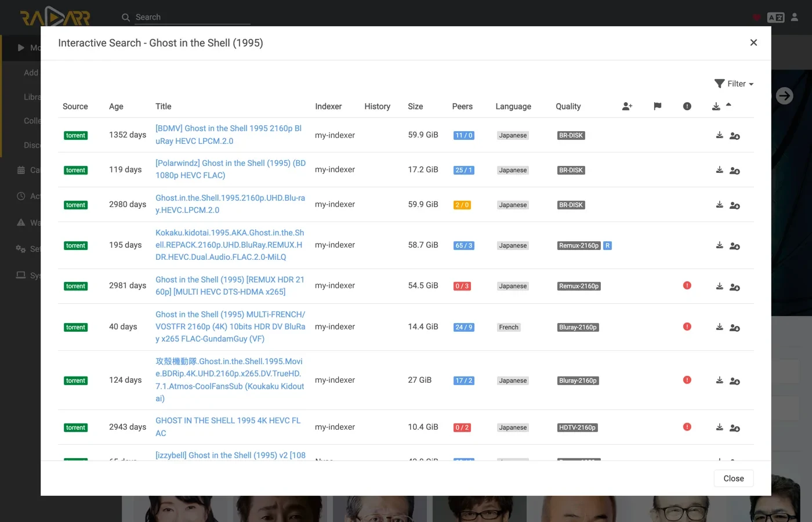Sort by the release weight download column
The width and height of the screenshot is (812, 522).
click(x=716, y=106)
